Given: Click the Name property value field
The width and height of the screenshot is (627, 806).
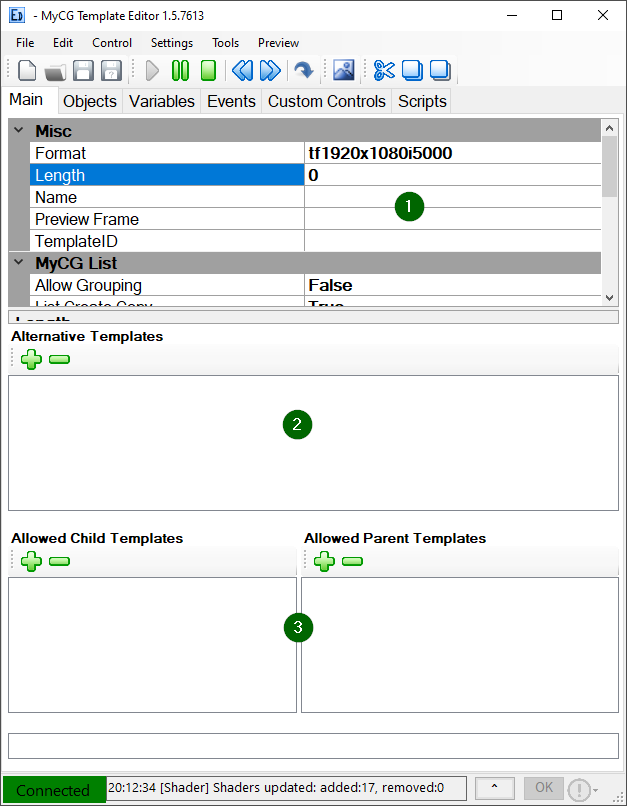Looking at the screenshot, I should [x=452, y=197].
